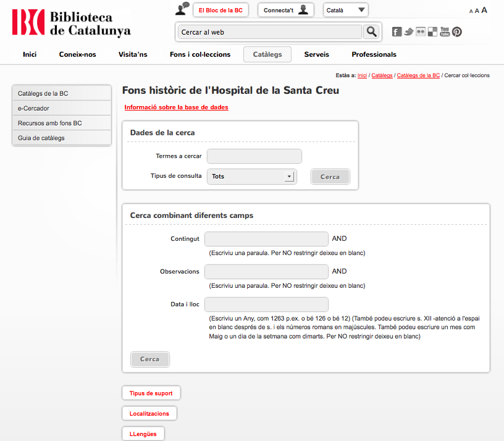Select the largest font size A
The width and height of the screenshot is (504, 441).
(x=484, y=10)
